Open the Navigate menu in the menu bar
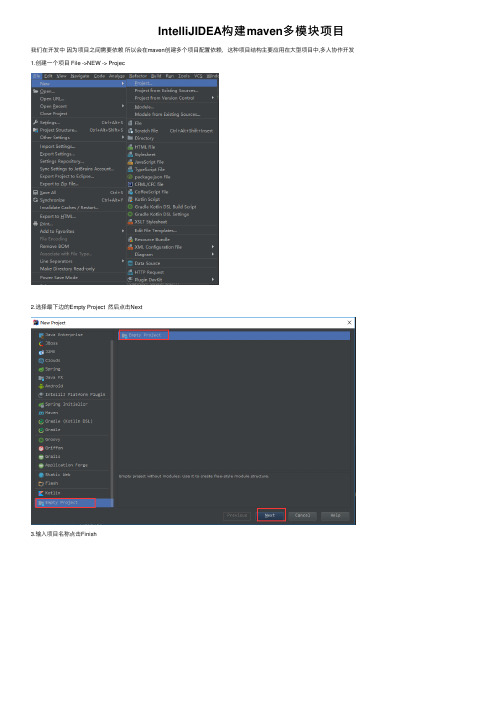504x713 pixels. point(80,76)
